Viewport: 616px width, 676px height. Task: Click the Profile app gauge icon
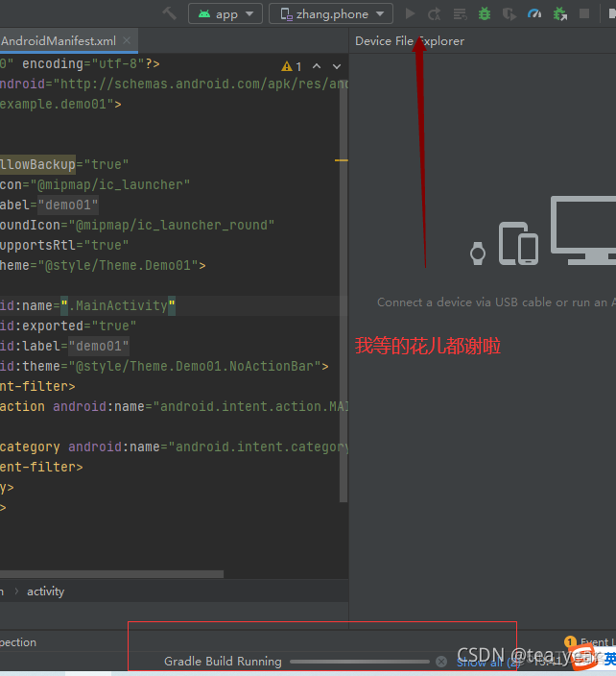pos(534,13)
